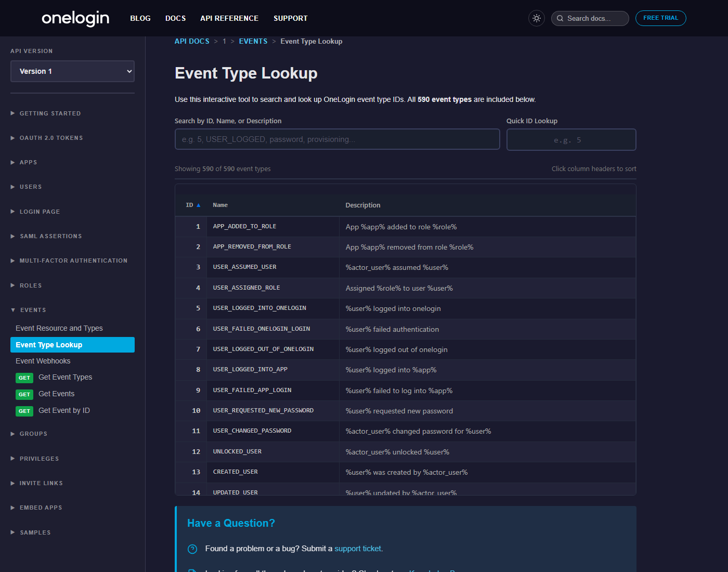Open the Blog menu item
728x572 pixels.
[x=140, y=18]
